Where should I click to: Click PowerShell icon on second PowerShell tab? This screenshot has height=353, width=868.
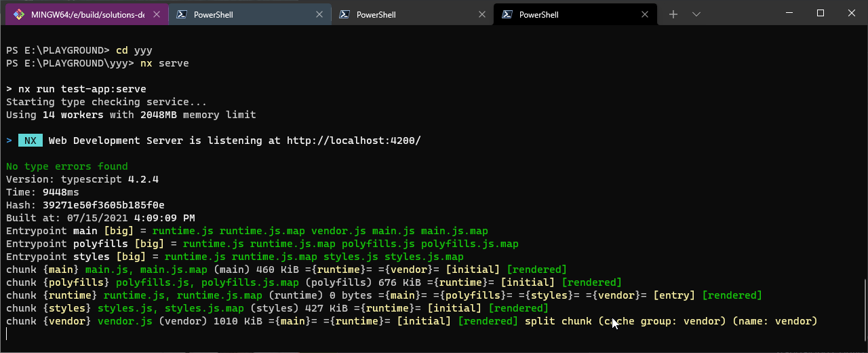point(344,14)
